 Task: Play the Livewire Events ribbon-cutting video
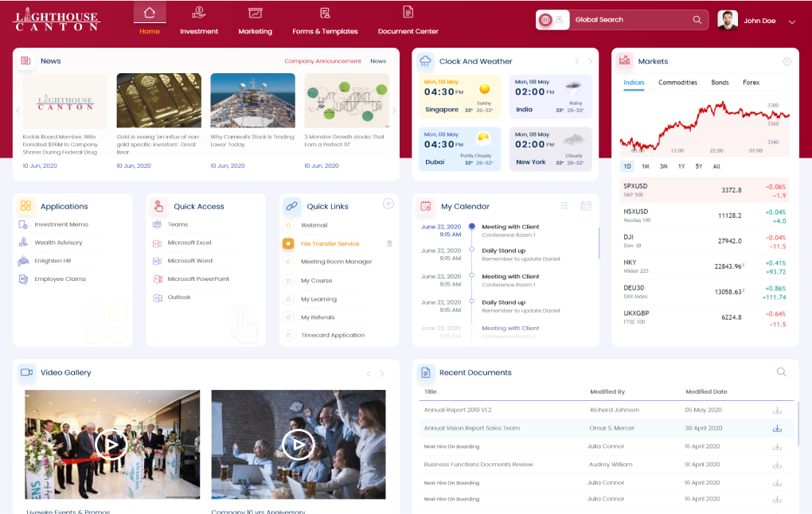point(111,445)
